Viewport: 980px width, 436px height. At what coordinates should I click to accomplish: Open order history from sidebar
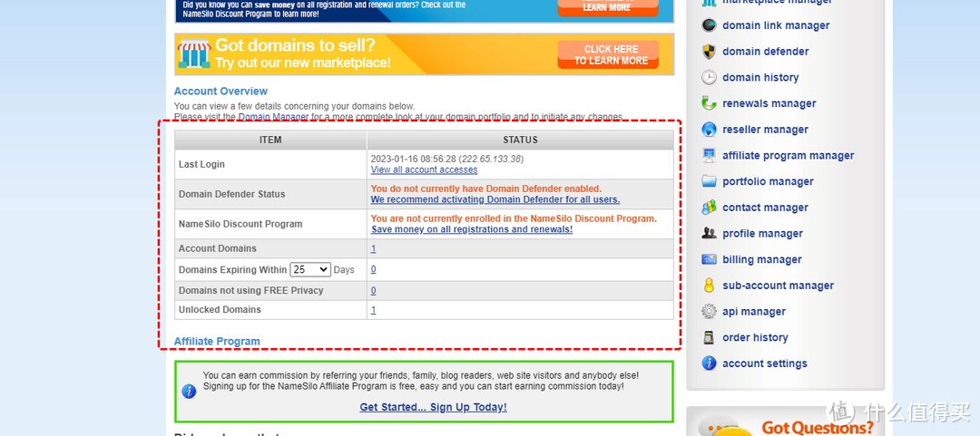tap(755, 337)
